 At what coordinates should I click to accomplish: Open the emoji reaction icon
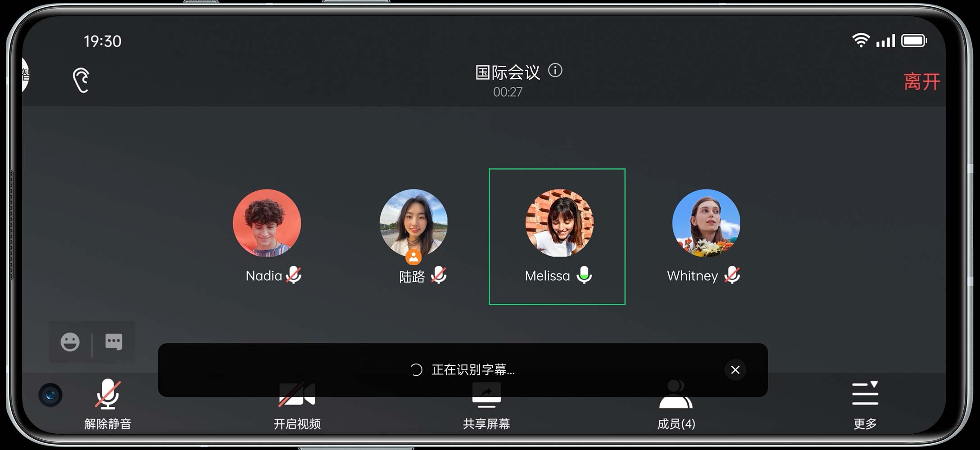[x=70, y=342]
